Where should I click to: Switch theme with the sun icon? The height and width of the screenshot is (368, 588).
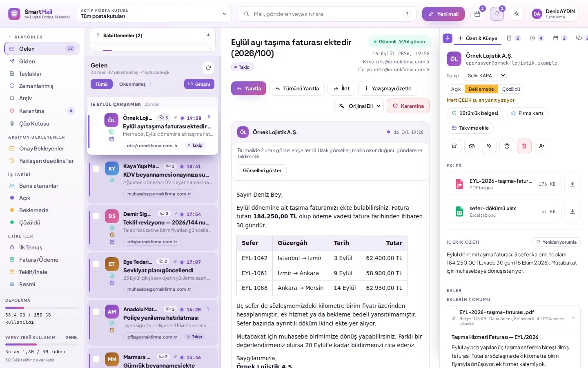517,14
